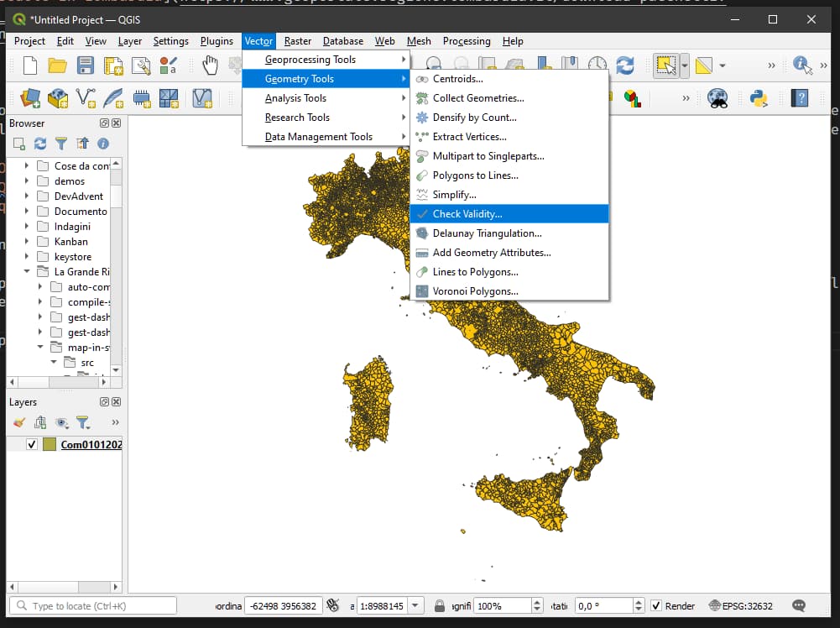Open the Analysis Tools submenu
The width and height of the screenshot is (840, 628).
(326, 98)
